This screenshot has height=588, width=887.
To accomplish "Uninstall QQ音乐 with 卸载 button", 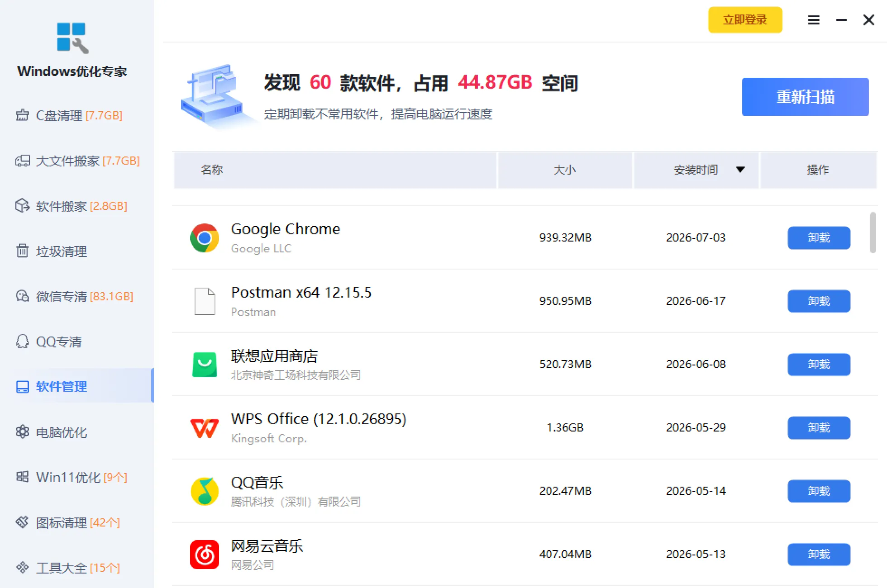I will pyautogui.click(x=819, y=491).
